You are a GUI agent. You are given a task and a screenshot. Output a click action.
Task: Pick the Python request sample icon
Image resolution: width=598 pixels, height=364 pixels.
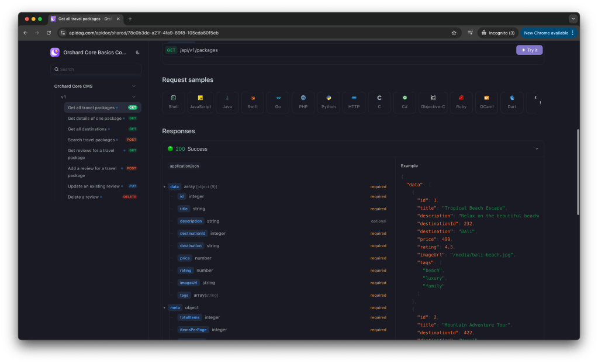[x=329, y=102]
